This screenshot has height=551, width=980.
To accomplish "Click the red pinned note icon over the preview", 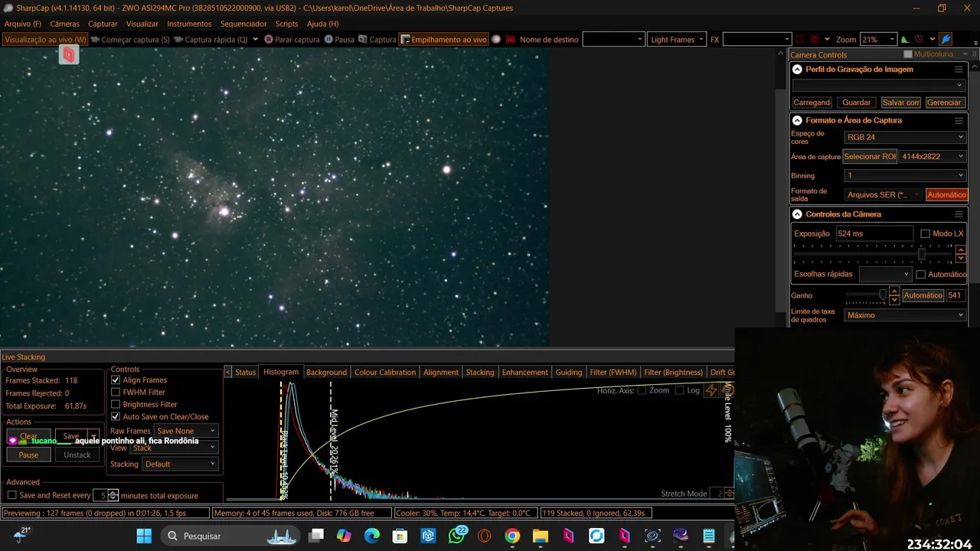I will [x=69, y=54].
